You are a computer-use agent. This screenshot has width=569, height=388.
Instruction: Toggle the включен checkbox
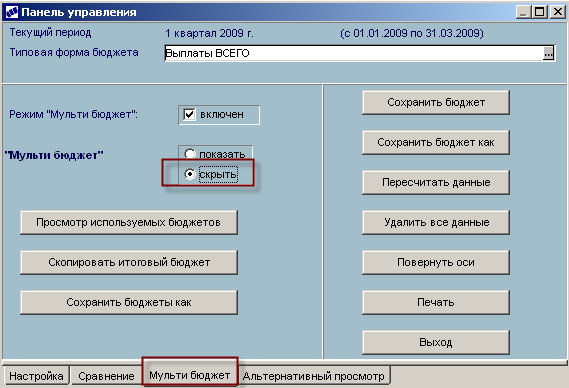pyautogui.click(x=189, y=115)
